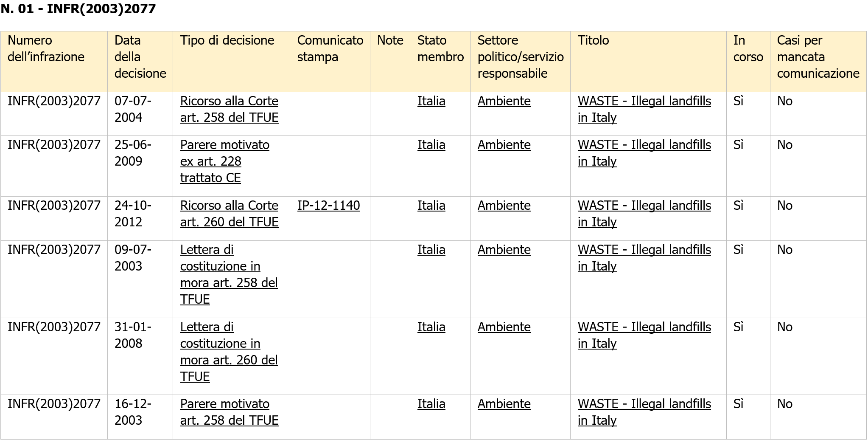The width and height of the screenshot is (868, 440).
Task: Open the Ambiente link in the 09-07-2003 row
Action: pos(504,250)
